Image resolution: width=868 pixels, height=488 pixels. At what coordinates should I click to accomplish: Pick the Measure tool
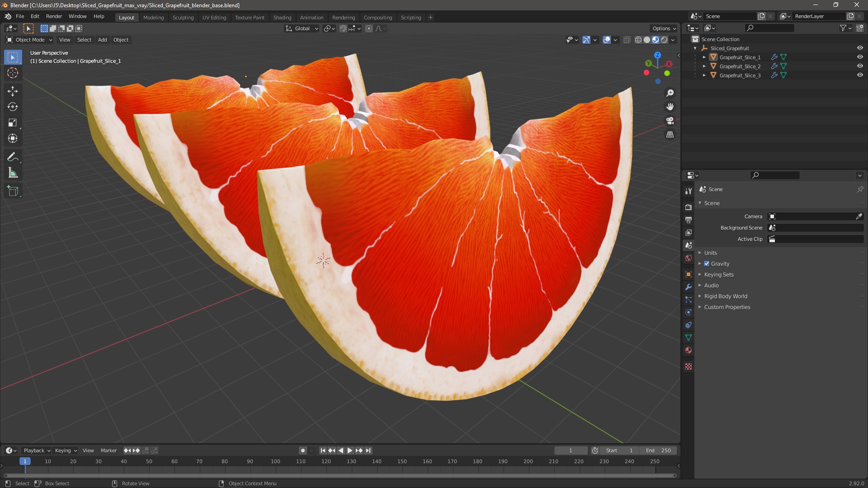click(x=13, y=173)
